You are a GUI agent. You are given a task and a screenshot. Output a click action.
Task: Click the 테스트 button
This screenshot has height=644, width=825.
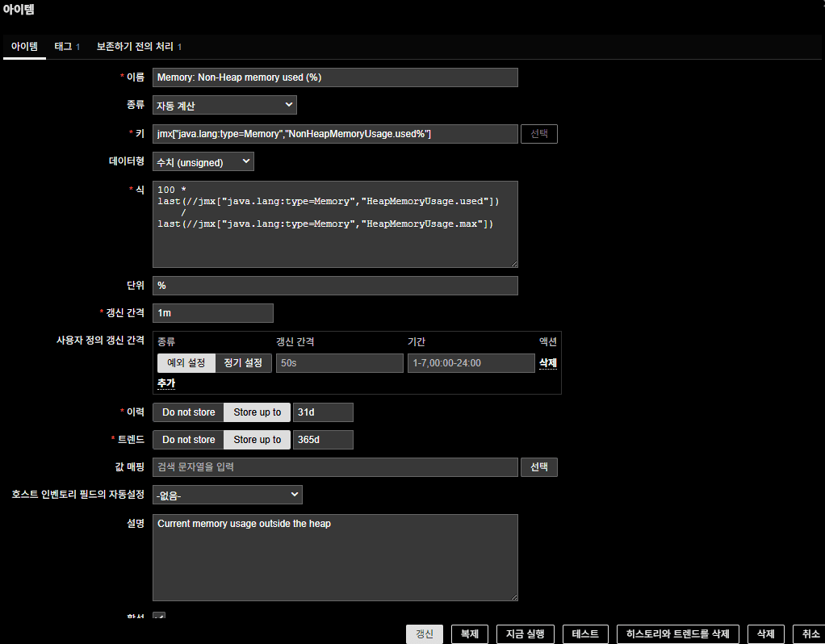pyautogui.click(x=584, y=634)
